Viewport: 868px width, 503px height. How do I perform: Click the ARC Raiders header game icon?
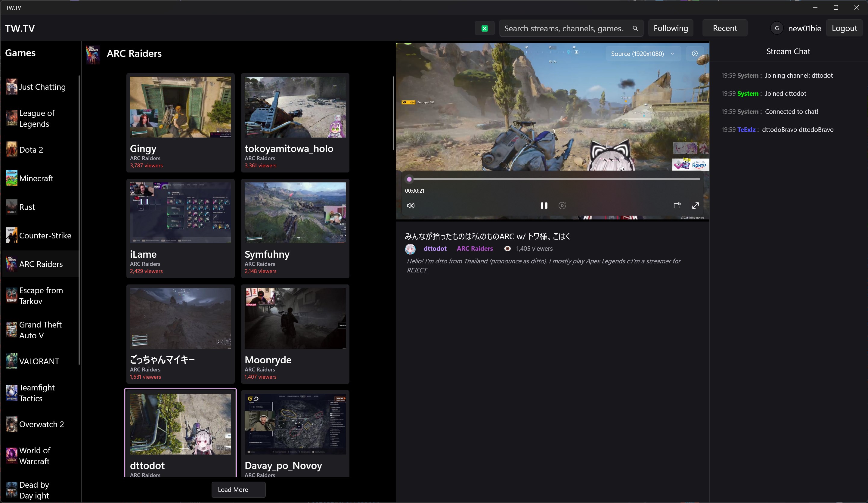93,54
